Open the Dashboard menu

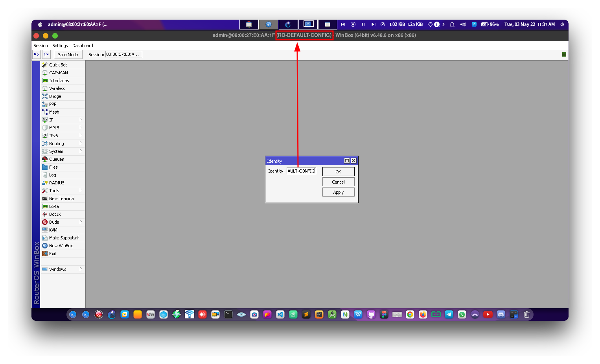click(x=83, y=45)
